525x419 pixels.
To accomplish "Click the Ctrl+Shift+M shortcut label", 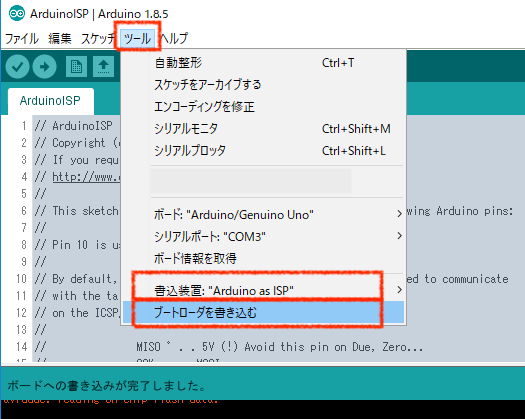I will click(x=356, y=129).
